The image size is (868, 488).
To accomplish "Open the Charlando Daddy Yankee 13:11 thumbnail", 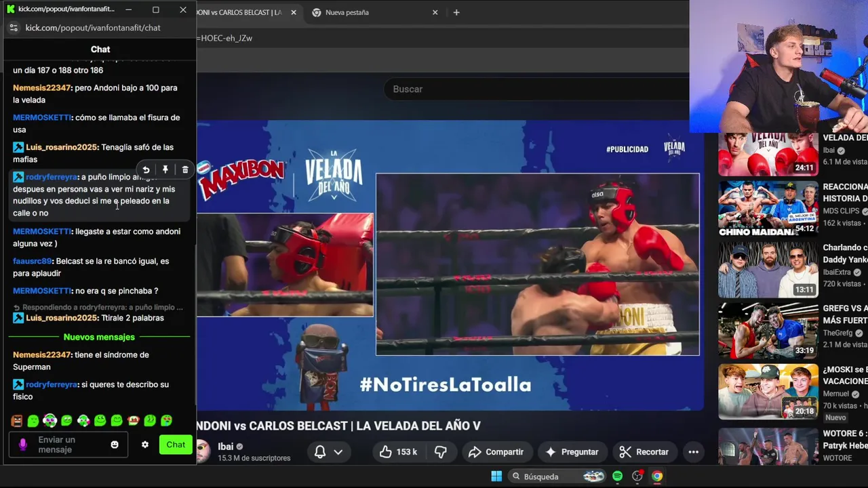I will pyautogui.click(x=768, y=269).
